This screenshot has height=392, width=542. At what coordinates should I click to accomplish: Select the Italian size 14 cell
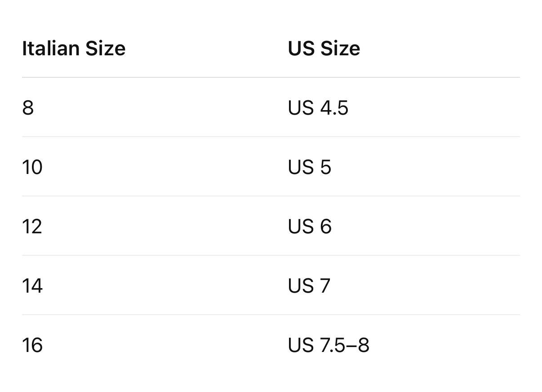click(x=32, y=286)
